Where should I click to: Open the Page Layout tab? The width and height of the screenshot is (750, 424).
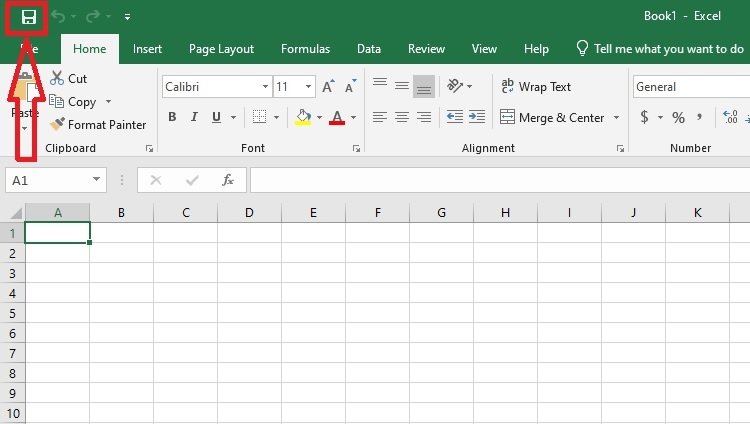(221, 49)
